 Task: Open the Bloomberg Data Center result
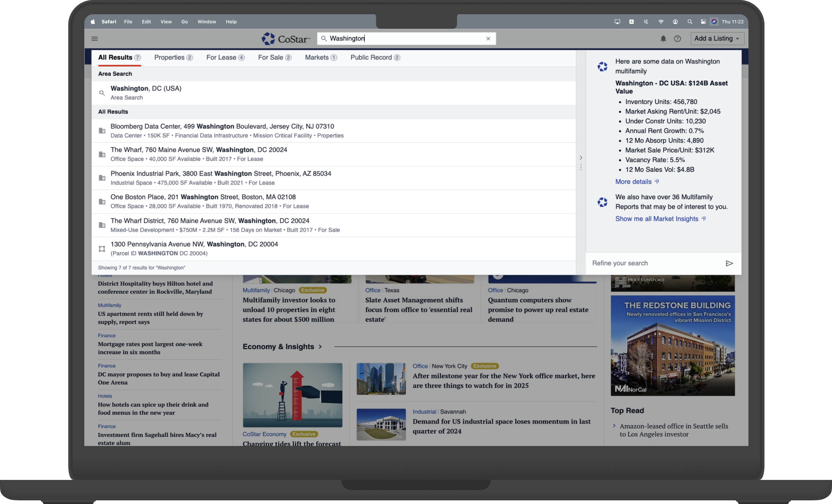tap(222, 131)
